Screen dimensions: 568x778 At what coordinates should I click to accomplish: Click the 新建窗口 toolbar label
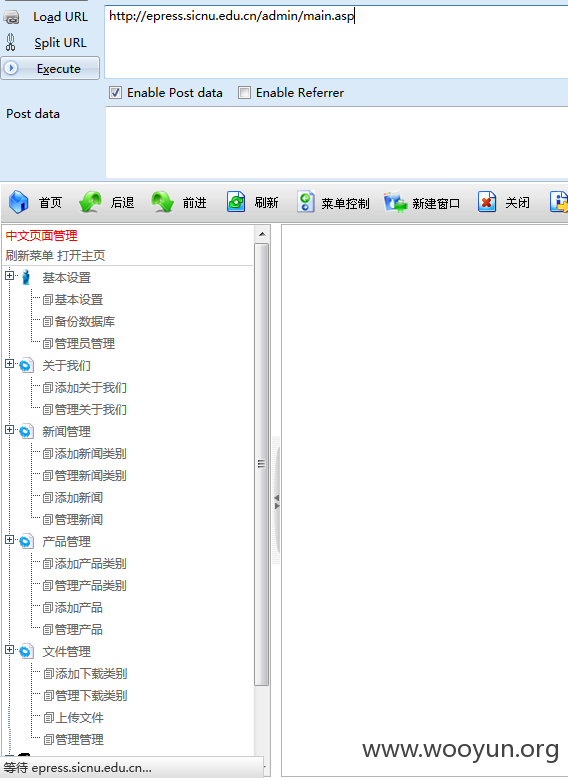[436, 203]
